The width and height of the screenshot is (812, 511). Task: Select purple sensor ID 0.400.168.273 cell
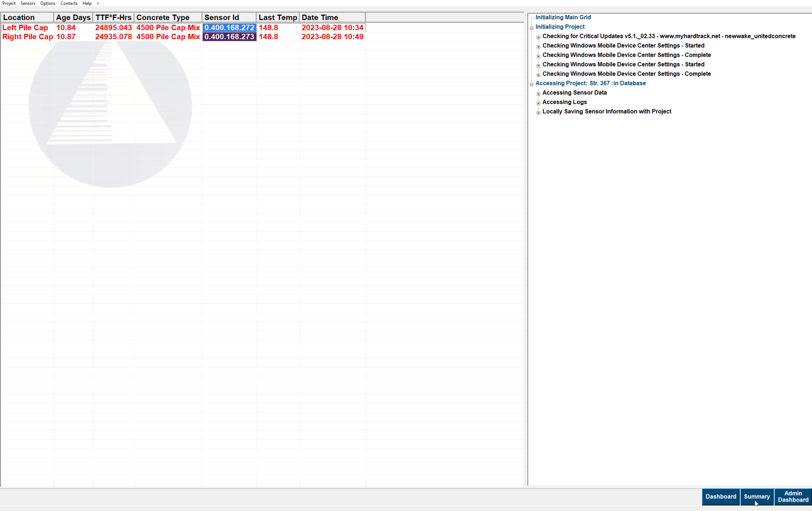pyautogui.click(x=229, y=37)
